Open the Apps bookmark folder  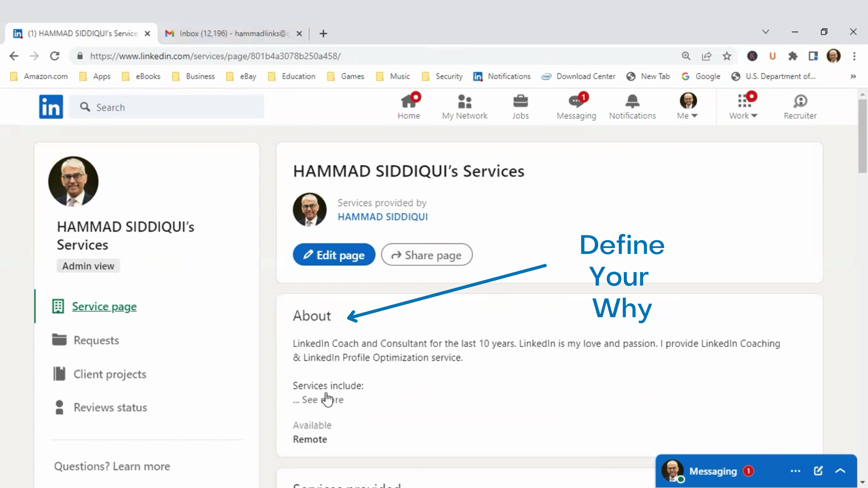(95, 76)
